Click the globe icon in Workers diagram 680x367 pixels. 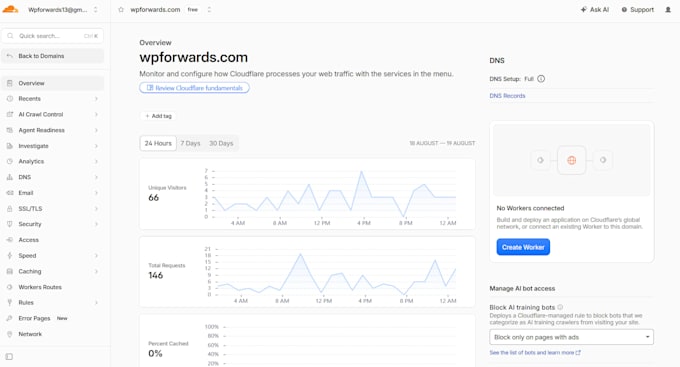click(572, 160)
